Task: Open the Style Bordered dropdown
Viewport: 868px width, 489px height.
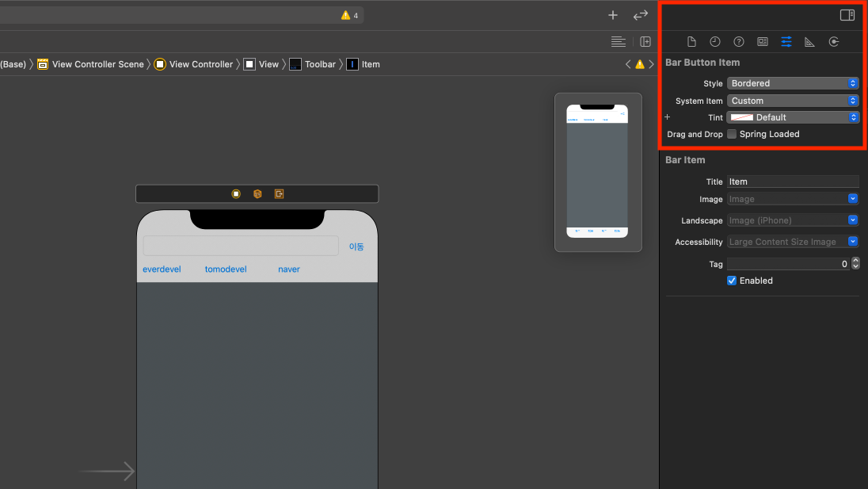Action: point(793,83)
